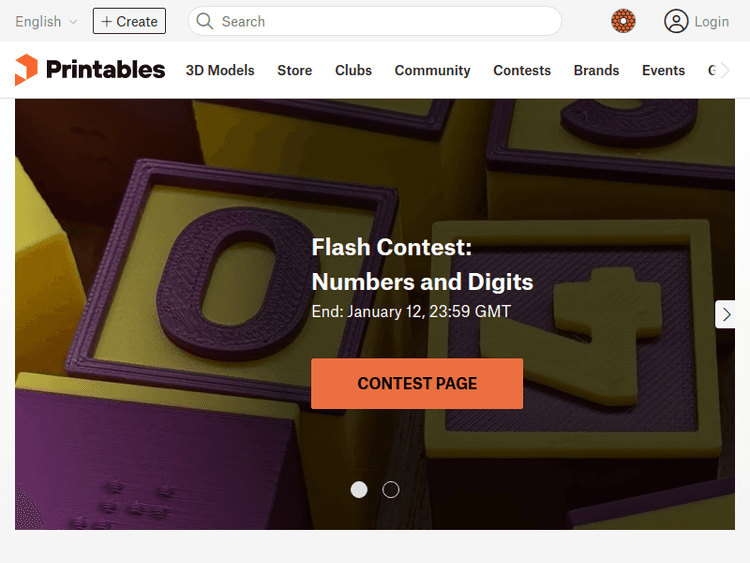
Task: Go to the Store menu item
Action: point(294,70)
